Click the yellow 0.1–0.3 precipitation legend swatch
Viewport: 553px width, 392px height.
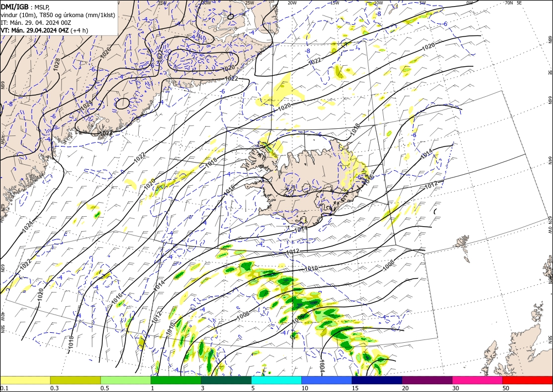click(x=25, y=380)
